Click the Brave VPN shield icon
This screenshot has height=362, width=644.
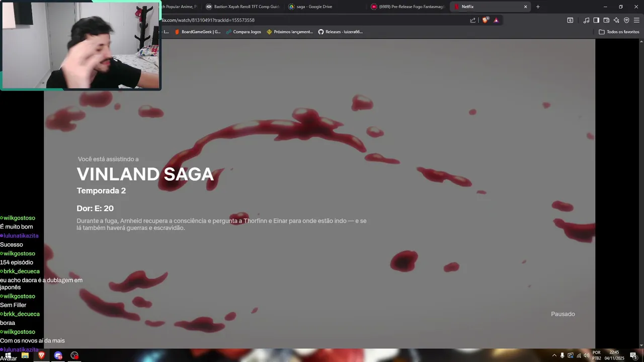coord(626,20)
